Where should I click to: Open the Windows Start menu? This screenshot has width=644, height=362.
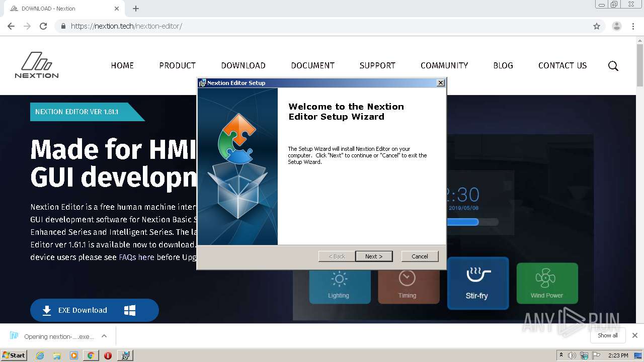tap(14, 355)
